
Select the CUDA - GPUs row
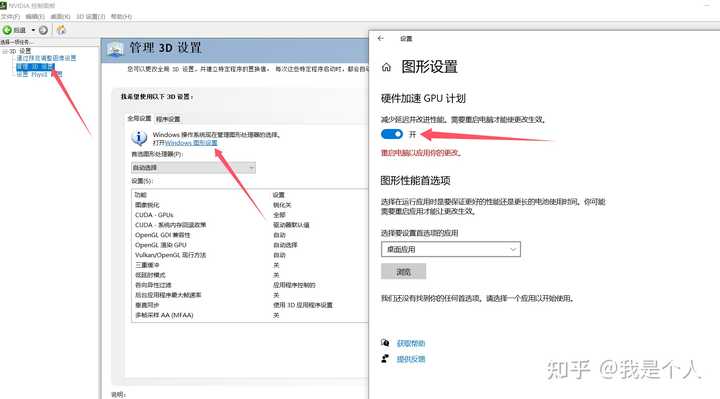tap(249, 215)
